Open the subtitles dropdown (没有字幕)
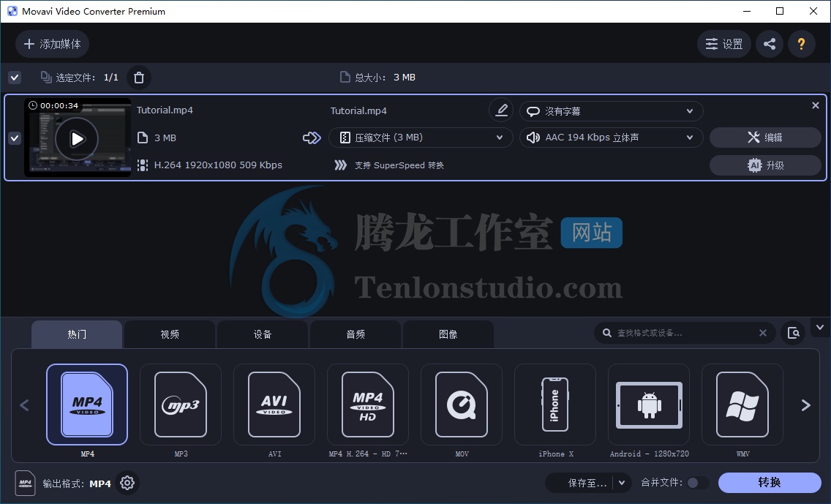This screenshot has height=504, width=831. [611, 111]
